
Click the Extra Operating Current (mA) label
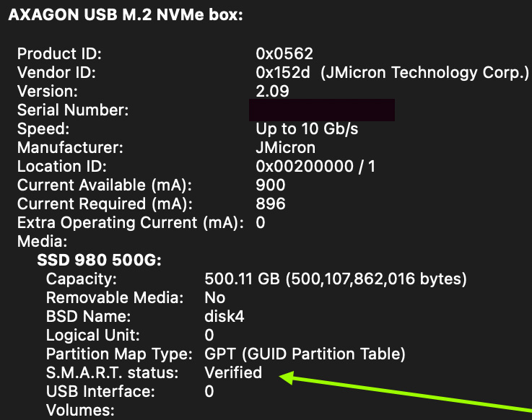130,223
